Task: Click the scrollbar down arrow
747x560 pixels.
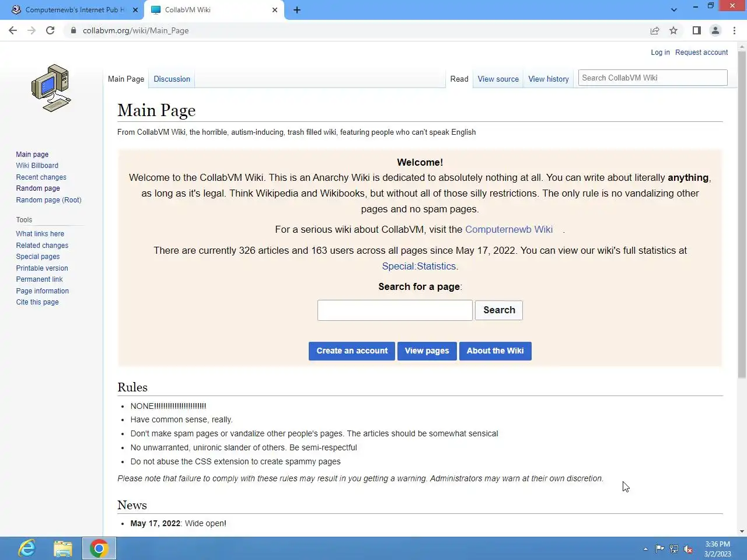Action: (x=742, y=531)
